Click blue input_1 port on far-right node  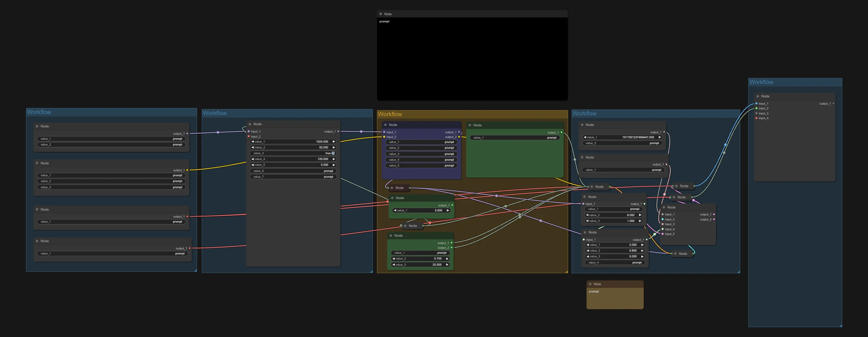pyautogui.click(x=756, y=104)
